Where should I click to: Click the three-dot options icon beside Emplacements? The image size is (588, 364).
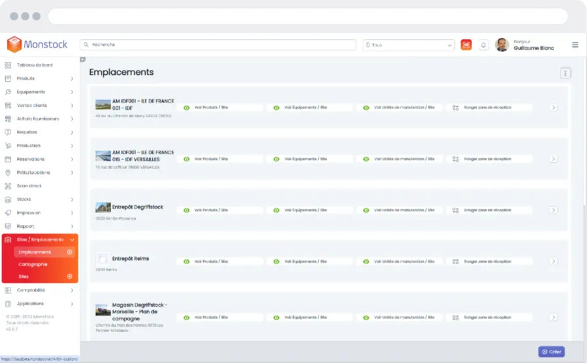566,73
